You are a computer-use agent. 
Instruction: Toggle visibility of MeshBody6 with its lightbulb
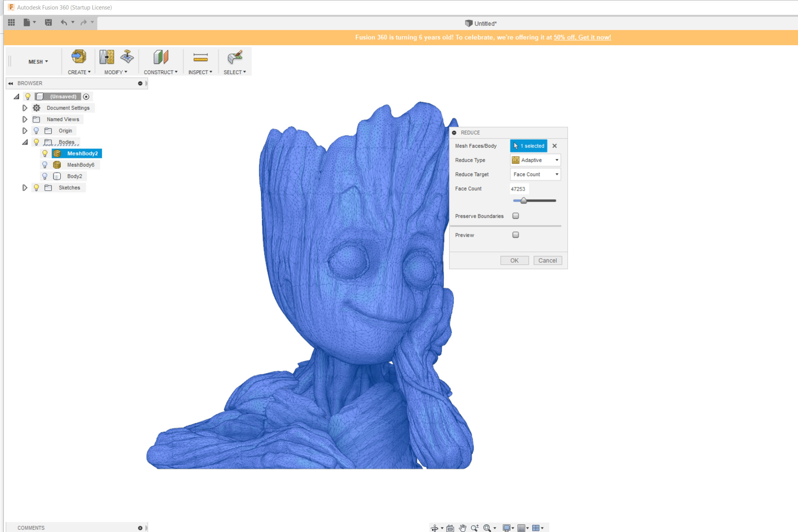point(45,165)
